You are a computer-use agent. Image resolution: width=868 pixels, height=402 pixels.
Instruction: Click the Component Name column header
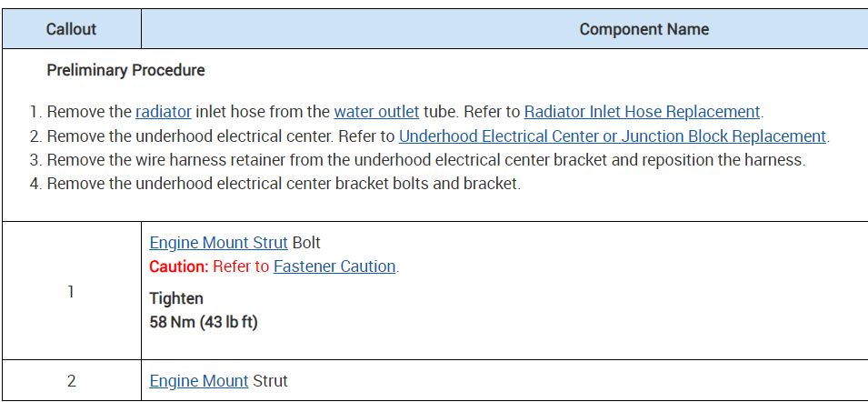click(x=644, y=29)
